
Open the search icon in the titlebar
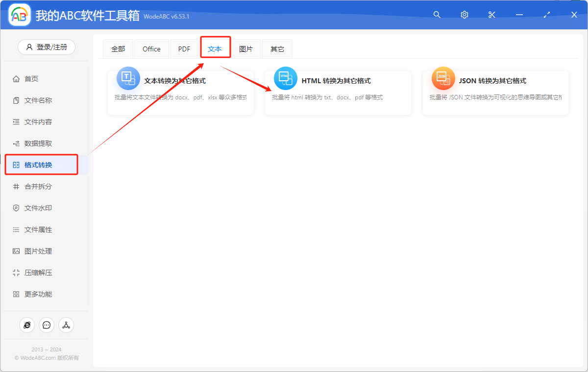click(x=437, y=15)
